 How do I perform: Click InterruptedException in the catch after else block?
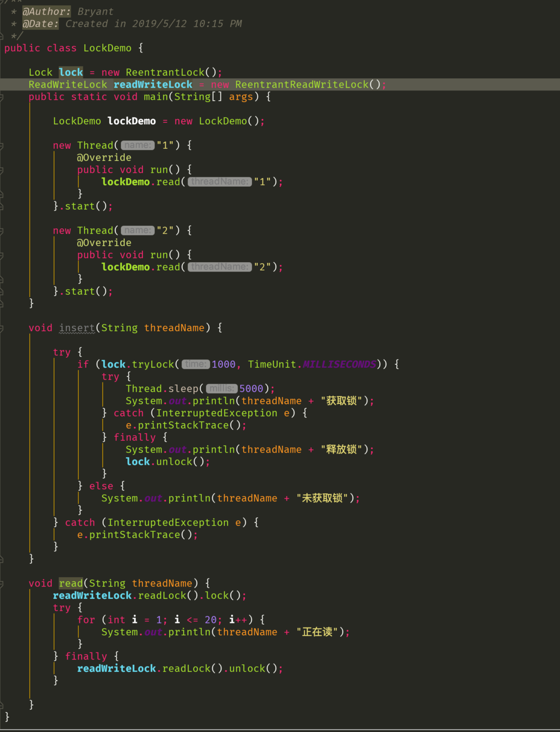[168, 522]
